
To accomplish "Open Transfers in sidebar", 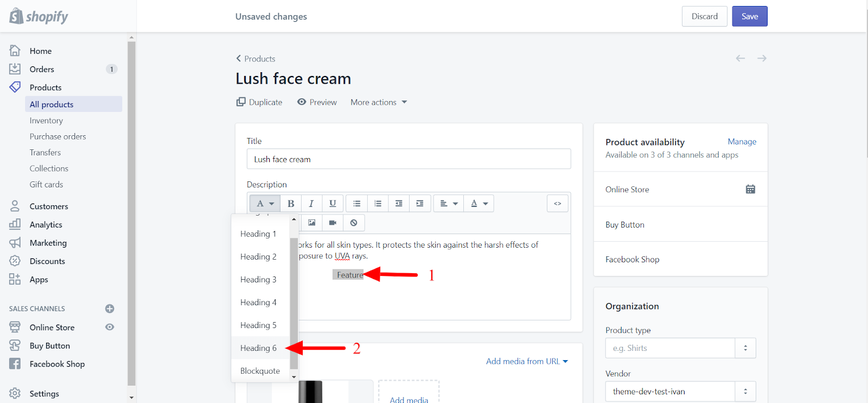I will click(45, 153).
